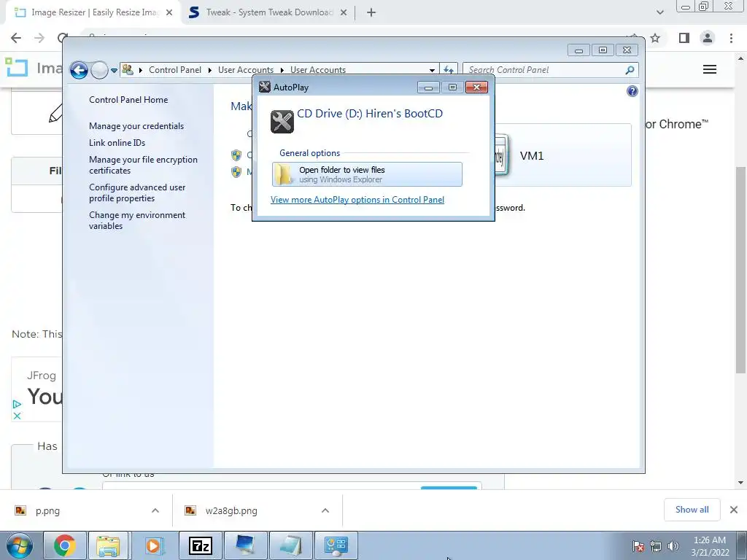Image resolution: width=747 pixels, height=560 pixels.
Task: Close the Image Resizer tab
Action: coord(169,12)
